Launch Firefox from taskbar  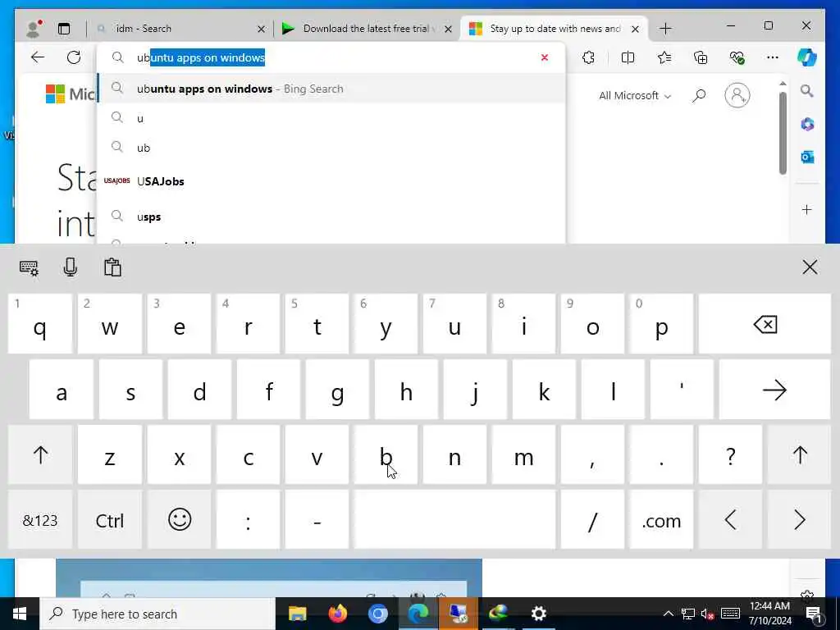(337, 614)
